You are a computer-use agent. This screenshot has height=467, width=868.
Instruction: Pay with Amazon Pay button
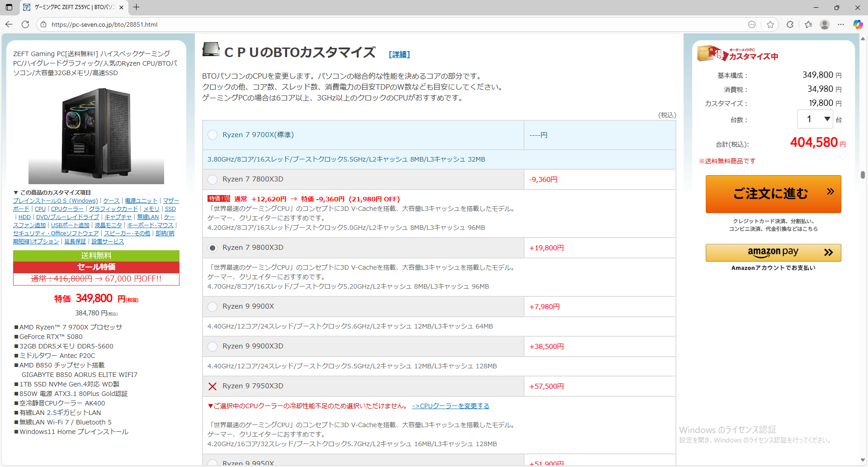point(773,253)
